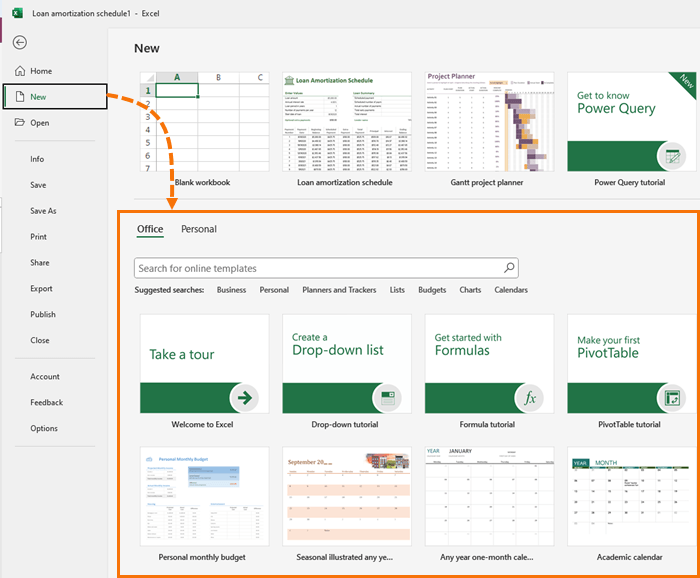Viewport: 700px width, 578px height.
Task: Select Academic calendar template
Action: coord(632,496)
